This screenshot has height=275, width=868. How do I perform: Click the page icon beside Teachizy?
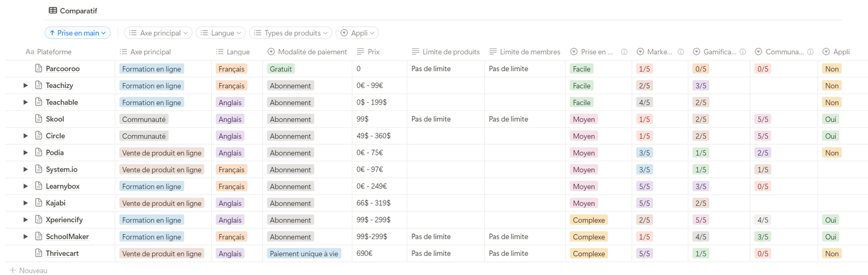[x=39, y=86]
